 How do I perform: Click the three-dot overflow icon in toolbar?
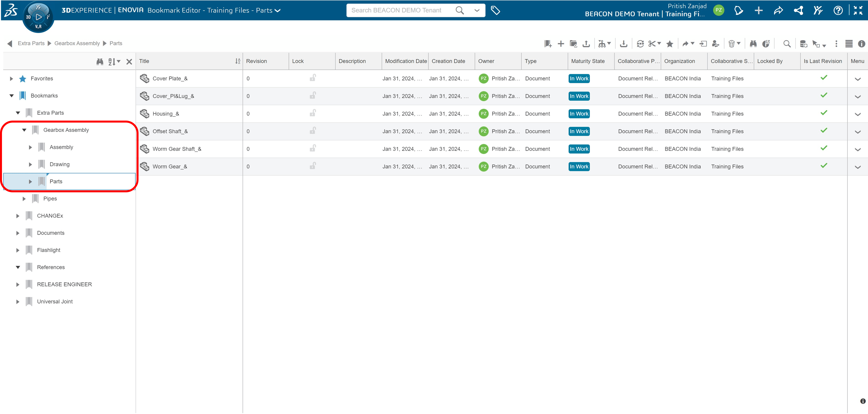836,44
